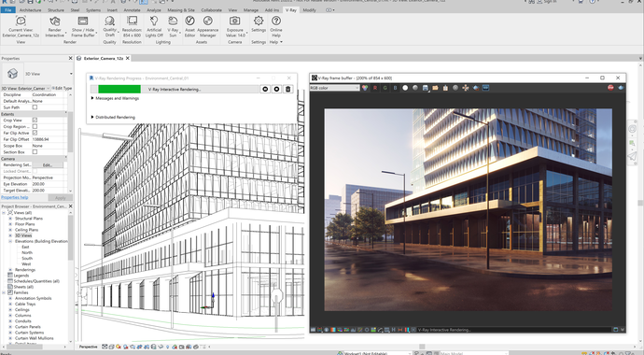Switch to the Modify ribbon tab
This screenshot has height=355, width=644.
[309, 10]
